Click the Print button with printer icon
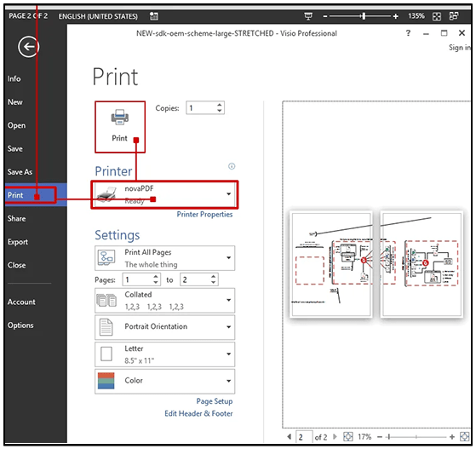 (x=120, y=127)
